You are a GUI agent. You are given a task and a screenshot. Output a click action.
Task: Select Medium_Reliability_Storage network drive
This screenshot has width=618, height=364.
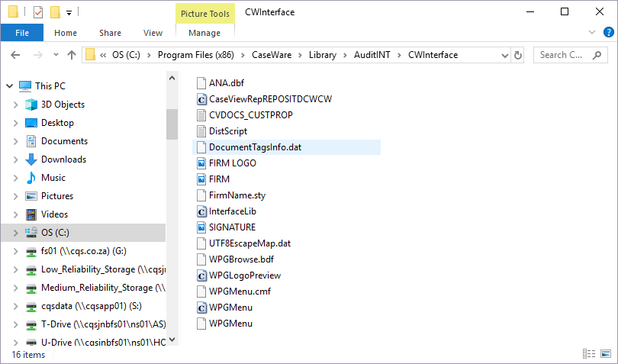coord(103,288)
